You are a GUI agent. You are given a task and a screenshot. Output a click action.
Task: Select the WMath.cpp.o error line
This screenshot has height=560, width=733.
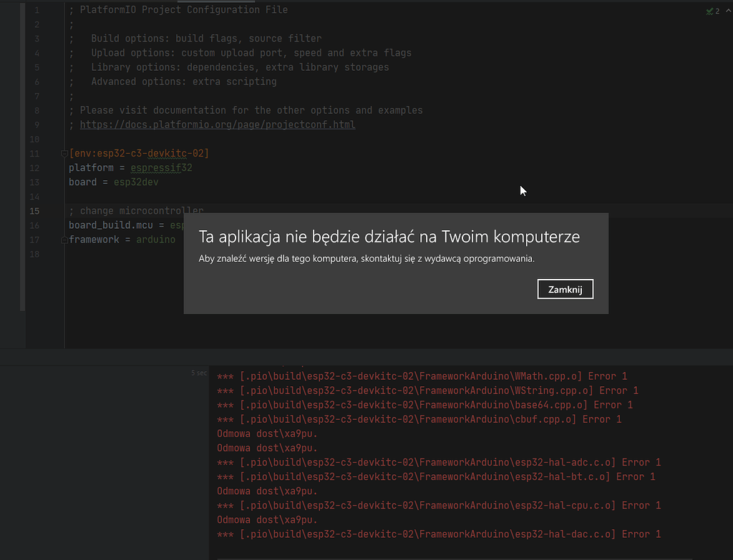[x=422, y=376]
